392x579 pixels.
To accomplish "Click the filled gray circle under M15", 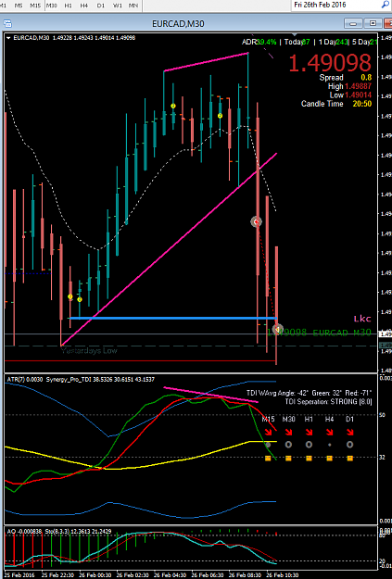I will [x=268, y=445].
